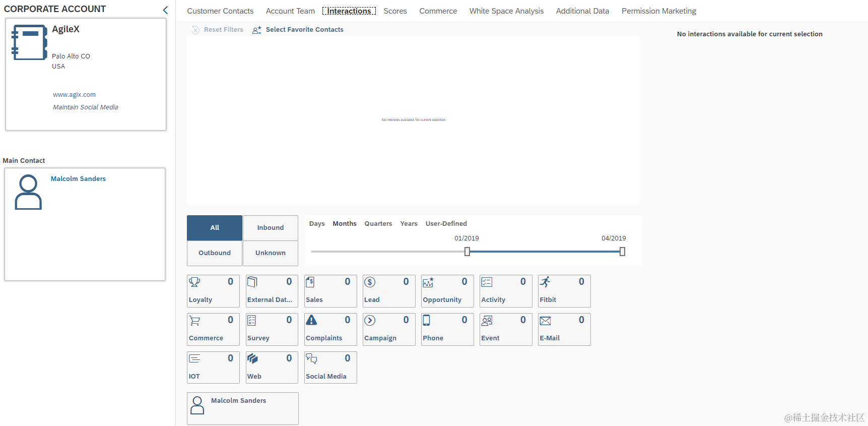
Task: Click the IOT list icon
Action: pyautogui.click(x=194, y=358)
